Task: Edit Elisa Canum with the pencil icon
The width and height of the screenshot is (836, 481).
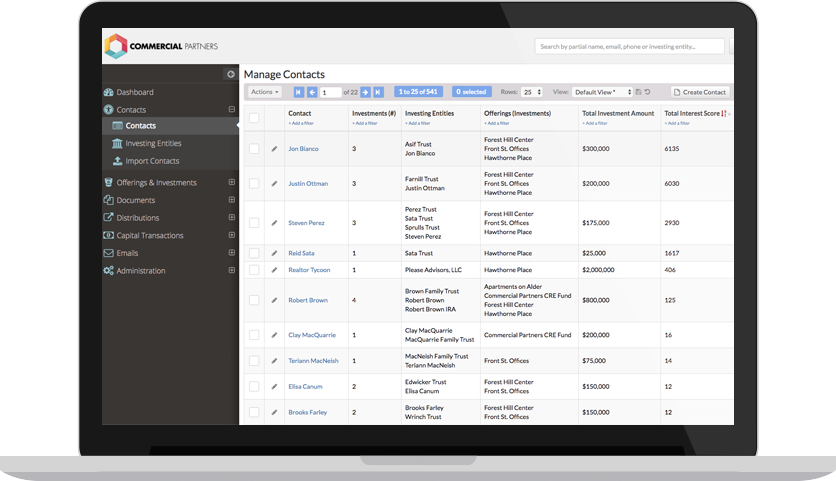Action: point(274,387)
